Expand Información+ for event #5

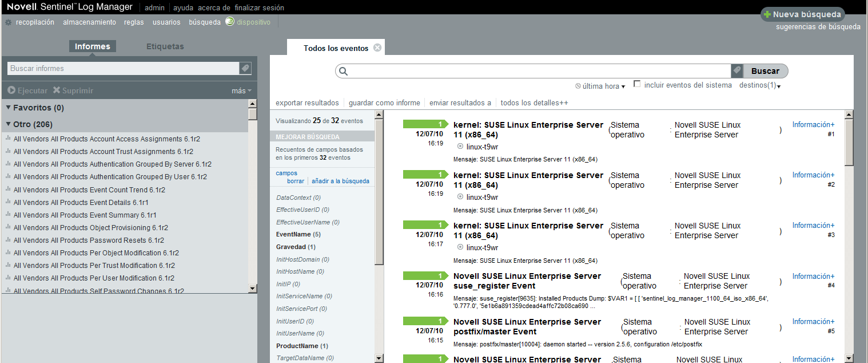pyautogui.click(x=813, y=321)
